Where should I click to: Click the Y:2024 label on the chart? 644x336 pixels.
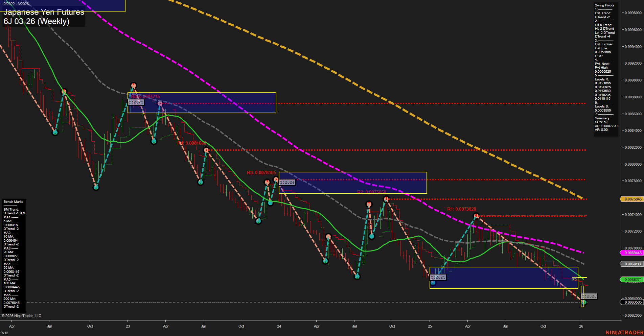click(x=286, y=182)
